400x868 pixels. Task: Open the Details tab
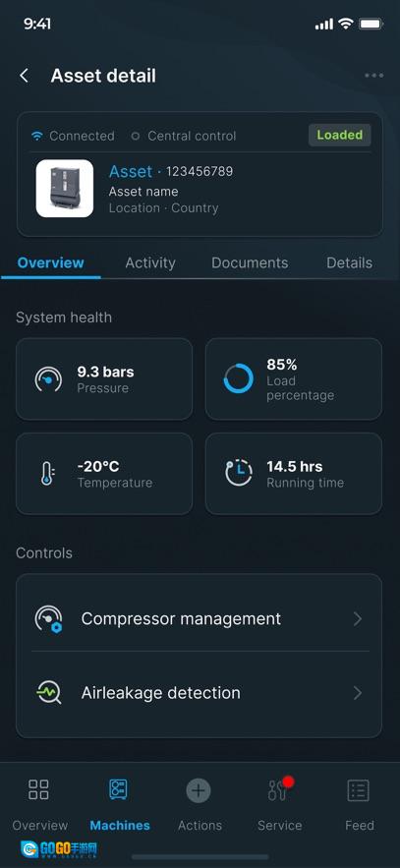click(349, 262)
